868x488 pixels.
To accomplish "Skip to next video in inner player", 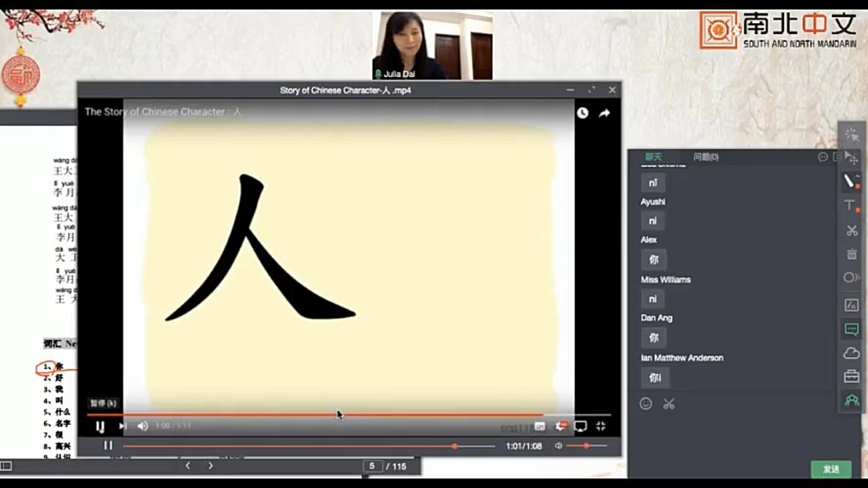I will (123, 426).
